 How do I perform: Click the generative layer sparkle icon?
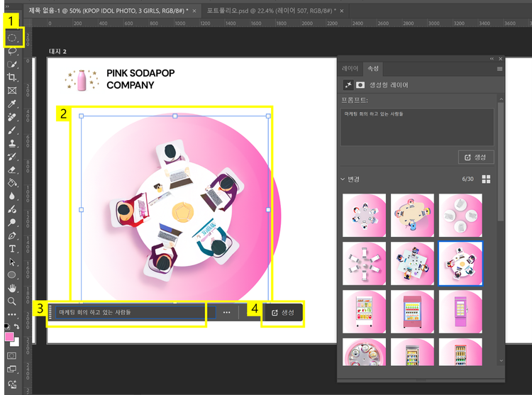[x=348, y=85]
